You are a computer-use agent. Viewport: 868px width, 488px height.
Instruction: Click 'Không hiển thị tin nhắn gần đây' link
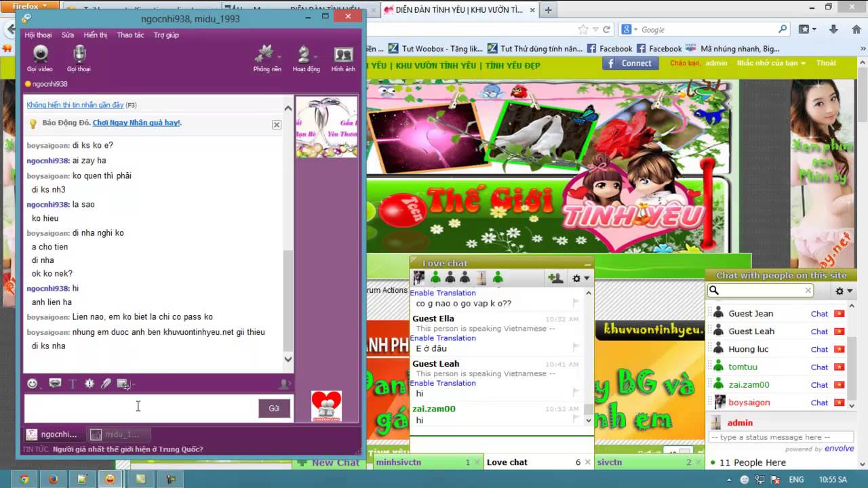[75, 105]
